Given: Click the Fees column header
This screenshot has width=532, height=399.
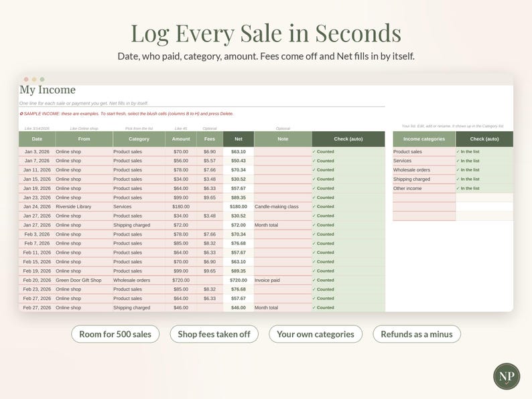Looking at the screenshot, I should click(x=210, y=139).
